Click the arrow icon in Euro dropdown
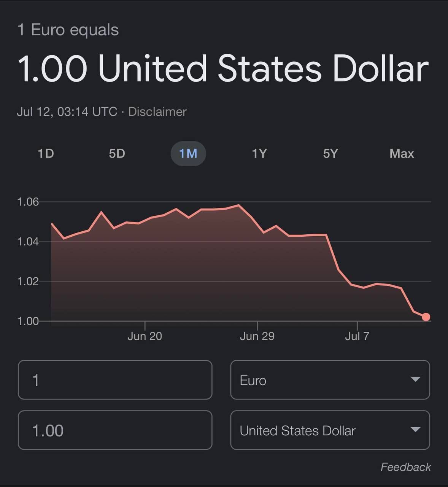The height and width of the screenshot is (487, 448). point(415,379)
